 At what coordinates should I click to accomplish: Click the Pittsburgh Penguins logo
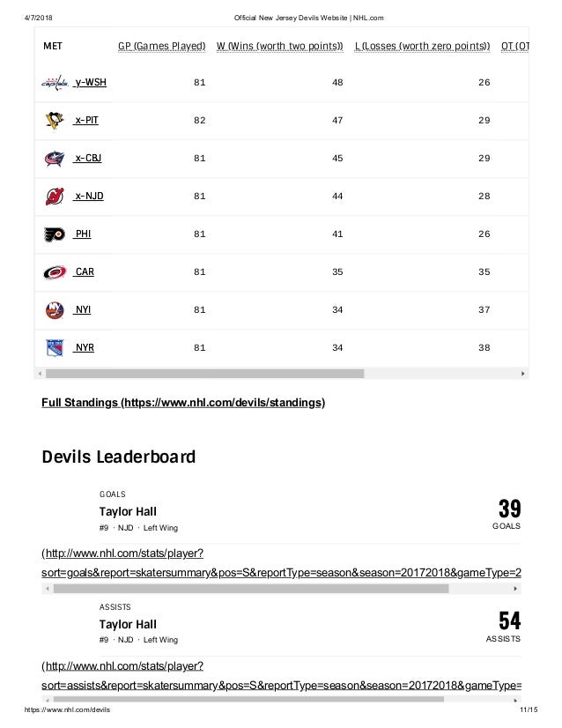pyautogui.click(x=55, y=120)
